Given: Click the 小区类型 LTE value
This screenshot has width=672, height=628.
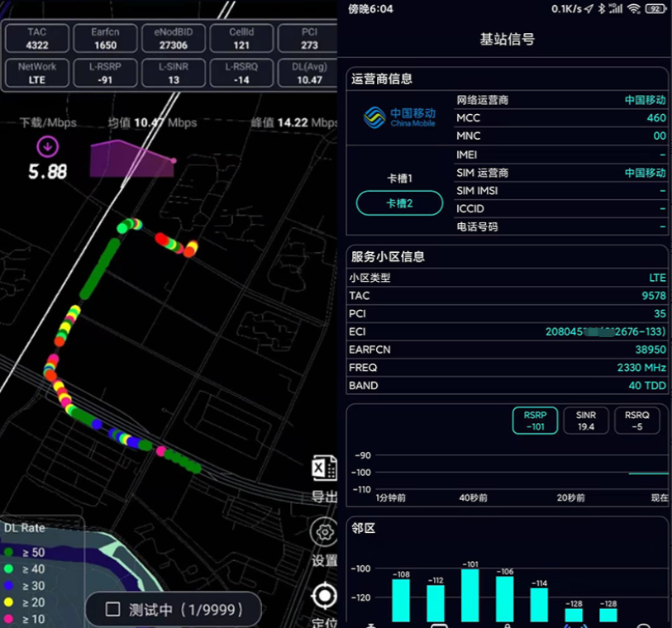Looking at the screenshot, I should tap(657, 278).
